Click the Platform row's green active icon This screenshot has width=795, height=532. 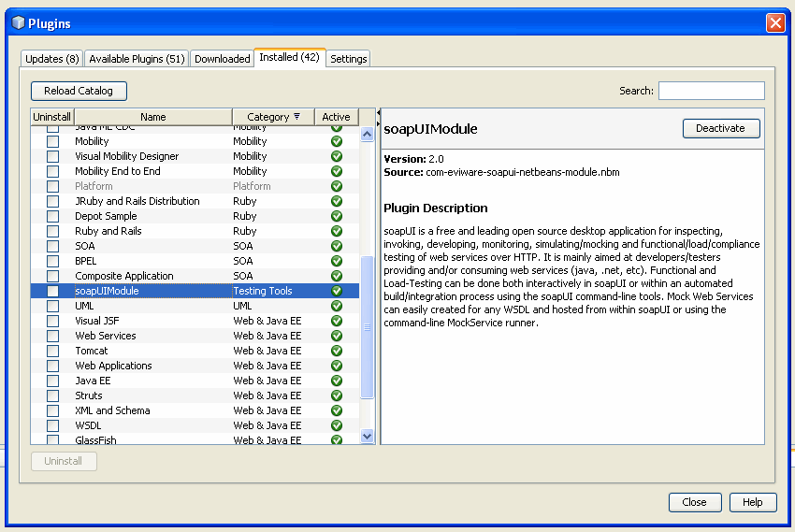336,186
